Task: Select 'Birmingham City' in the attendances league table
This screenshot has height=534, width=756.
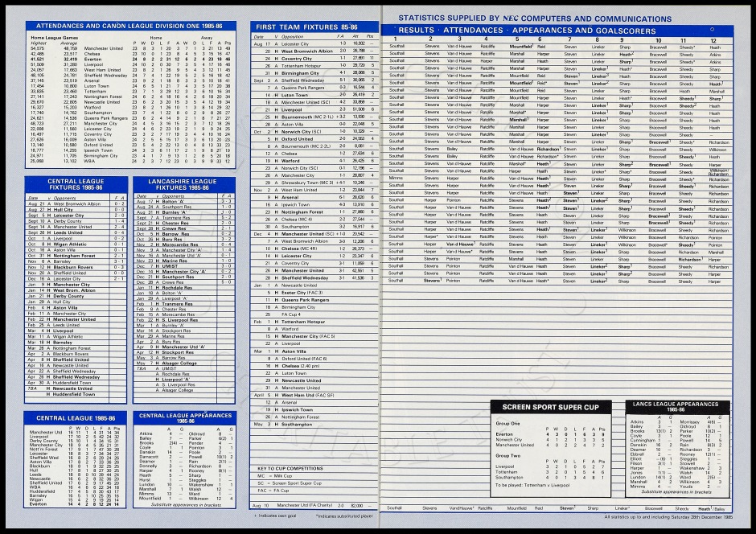Action: point(101,156)
